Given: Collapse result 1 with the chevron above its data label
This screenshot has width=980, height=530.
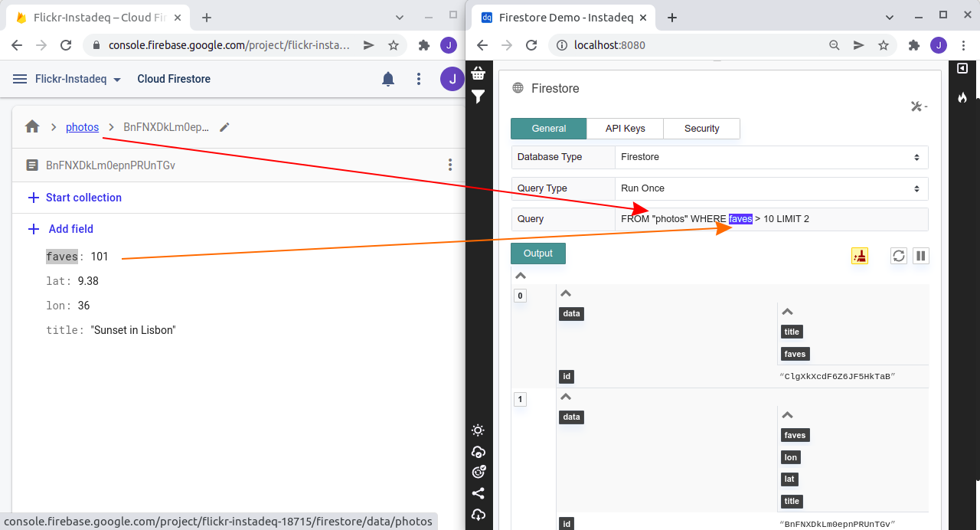Looking at the screenshot, I should pos(567,397).
